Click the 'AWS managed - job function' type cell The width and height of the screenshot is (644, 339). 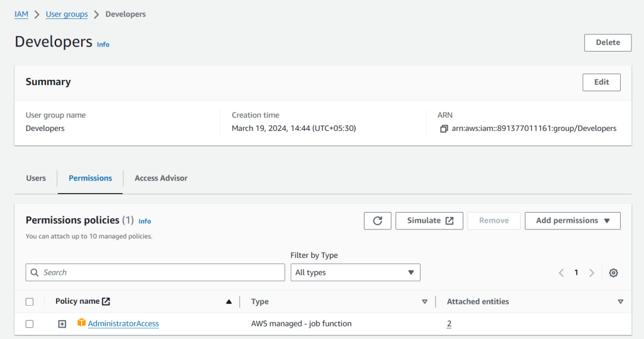301,323
